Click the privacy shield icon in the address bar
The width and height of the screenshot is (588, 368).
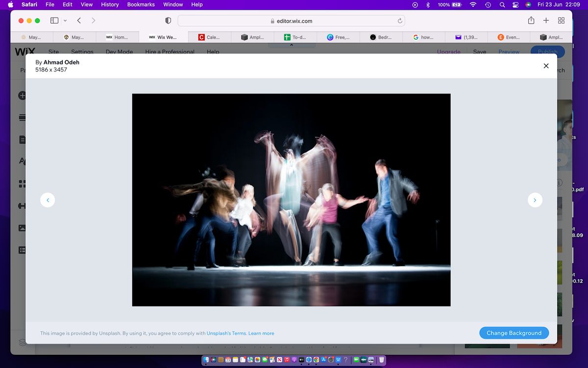(x=168, y=21)
